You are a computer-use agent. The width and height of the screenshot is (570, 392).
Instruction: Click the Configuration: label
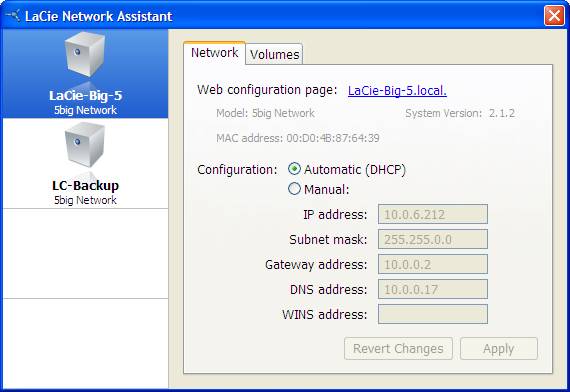pos(237,169)
